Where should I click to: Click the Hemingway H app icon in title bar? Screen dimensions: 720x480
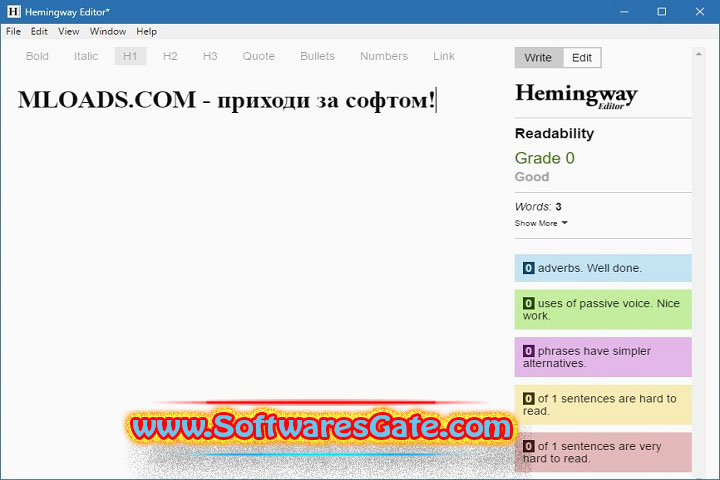[14, 11]
